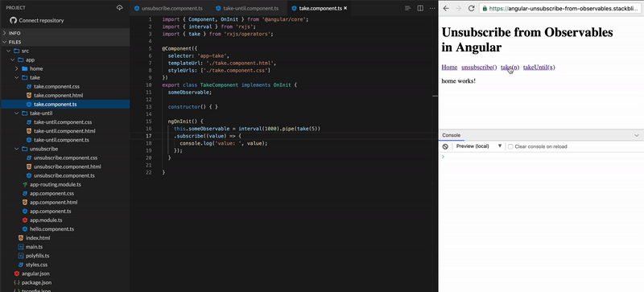Click the package.json file icon
The height and width of the screenshot is (292, 644).
(16, 282)
